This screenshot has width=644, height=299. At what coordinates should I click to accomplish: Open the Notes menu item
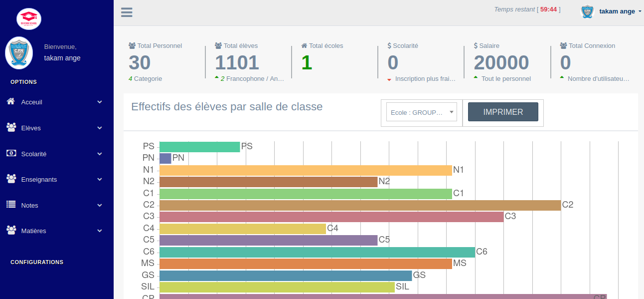pos(30,205)
